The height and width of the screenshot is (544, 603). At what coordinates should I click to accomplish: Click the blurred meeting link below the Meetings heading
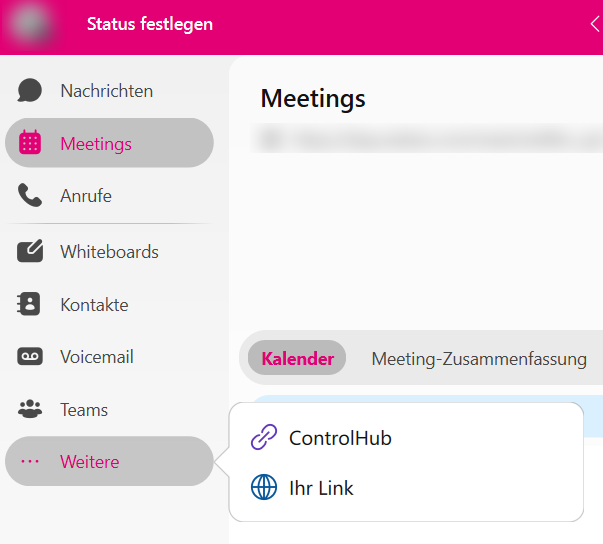[x=420, y=139]
